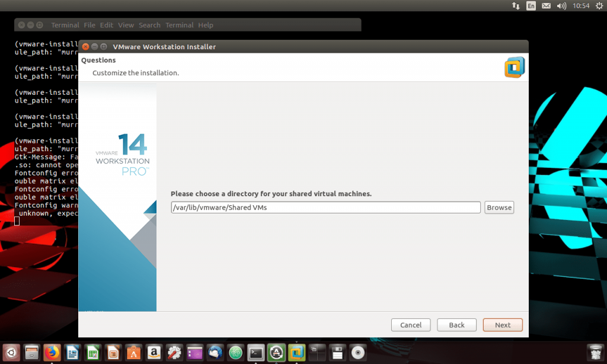Open the workspace switcher dock icon
This screenshot has height=364, width=607.
tap(317, 353)
